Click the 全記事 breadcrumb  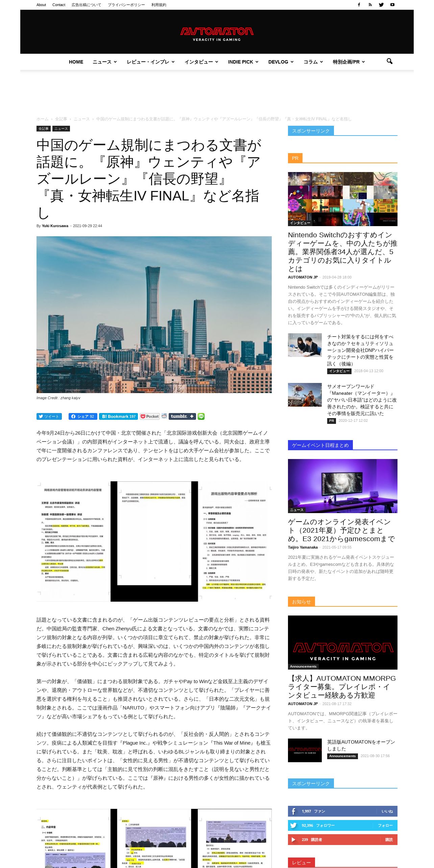(x=61, y=119)
